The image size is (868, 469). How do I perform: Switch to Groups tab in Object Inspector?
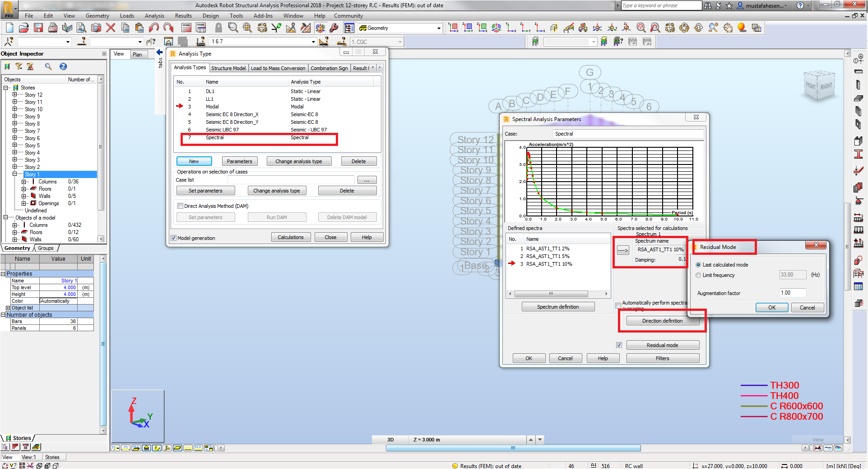[46, 248]
